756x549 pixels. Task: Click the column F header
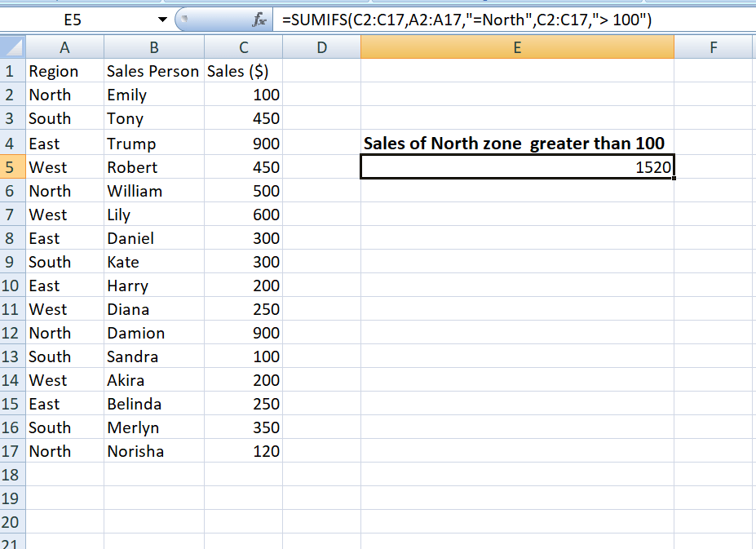point(714,47)
